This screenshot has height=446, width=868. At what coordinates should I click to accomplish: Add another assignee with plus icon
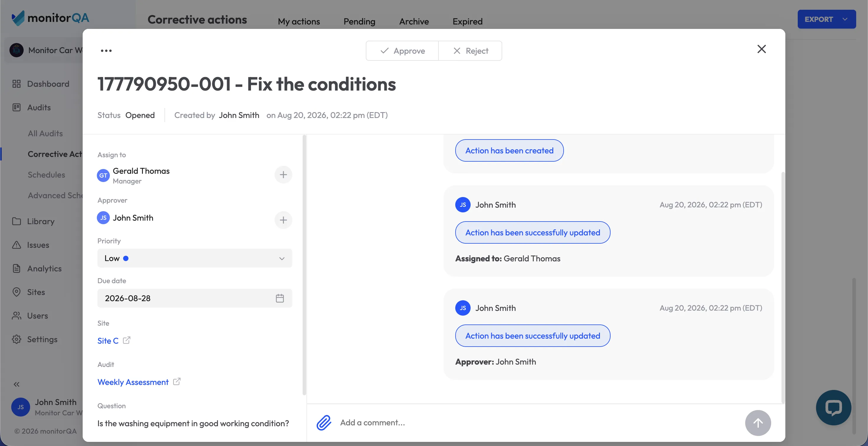pyautogui.click(x=283, y=175)
